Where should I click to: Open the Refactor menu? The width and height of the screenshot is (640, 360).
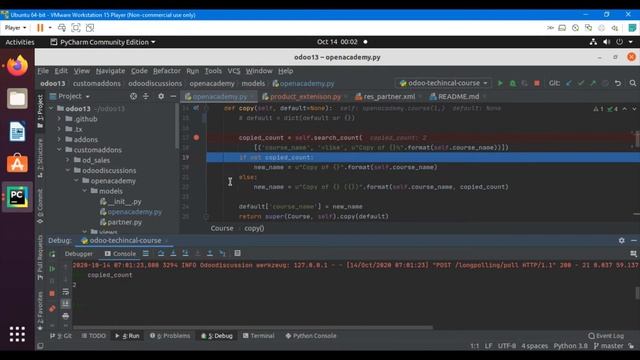(x=167, y=71)
